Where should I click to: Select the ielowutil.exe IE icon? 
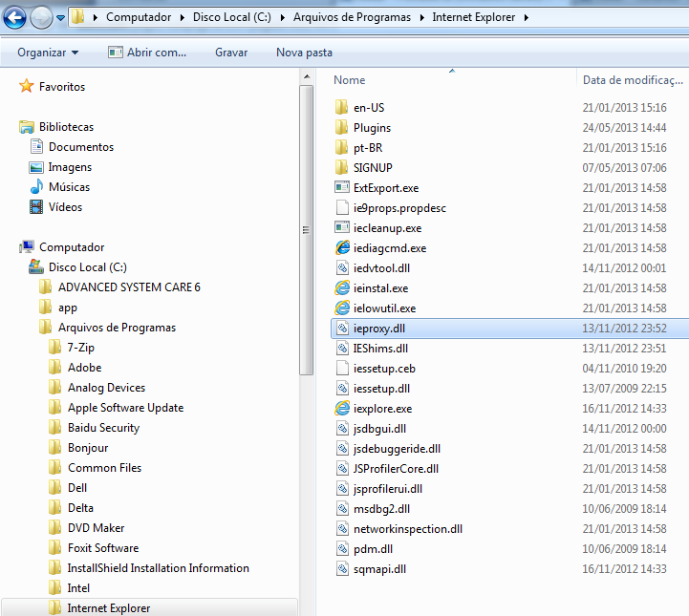coord(342,308)
